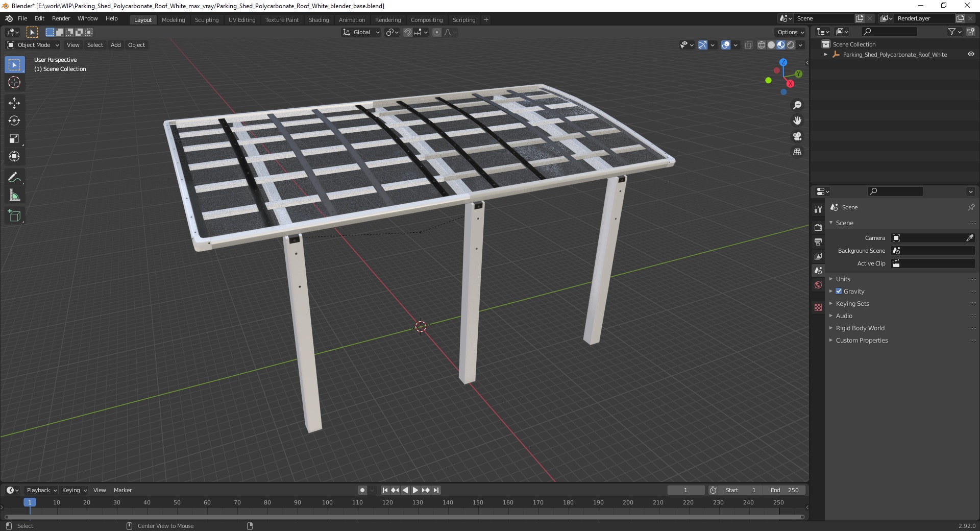This screenshot has height=531, width=980.
Task: Toggle snapping magnet icon
Action: pyautogui.click(x=407, y=32)
